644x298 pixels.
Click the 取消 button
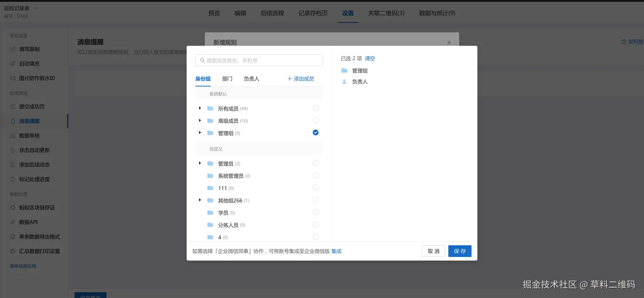point(434,251)
